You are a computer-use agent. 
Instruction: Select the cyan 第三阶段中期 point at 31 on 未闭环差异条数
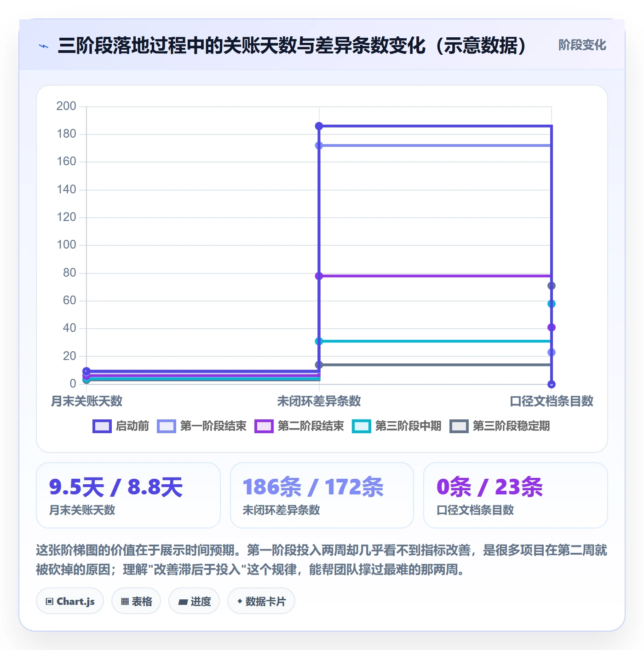(x=319, y=341)
